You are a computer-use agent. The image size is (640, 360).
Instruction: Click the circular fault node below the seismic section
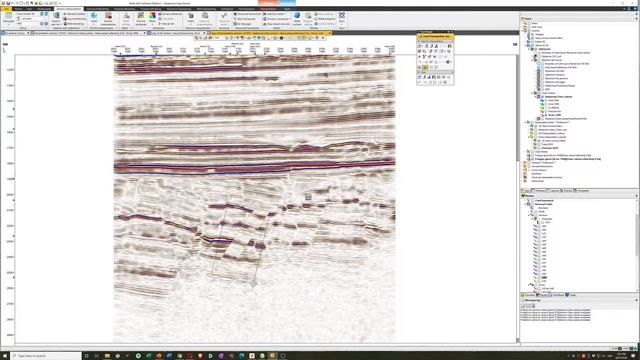point(253,283)
